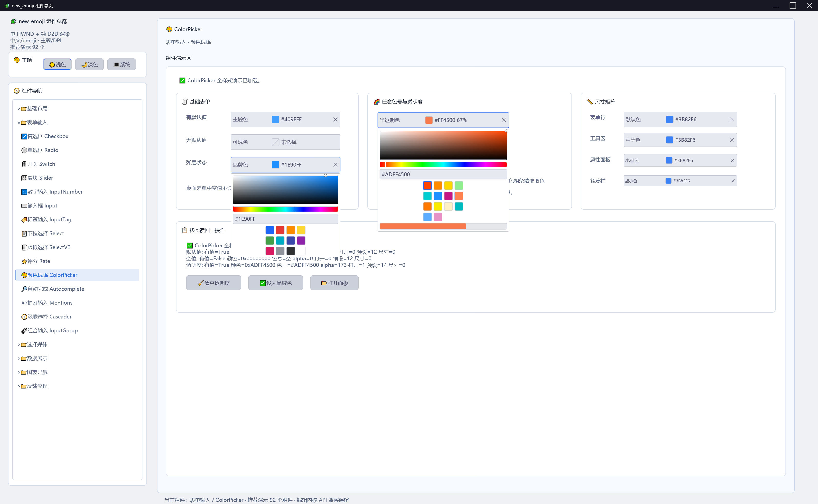Screen dimensions: 818x504
Task: Click the #1E90FF hex input field
Action: tap(286, 219)
